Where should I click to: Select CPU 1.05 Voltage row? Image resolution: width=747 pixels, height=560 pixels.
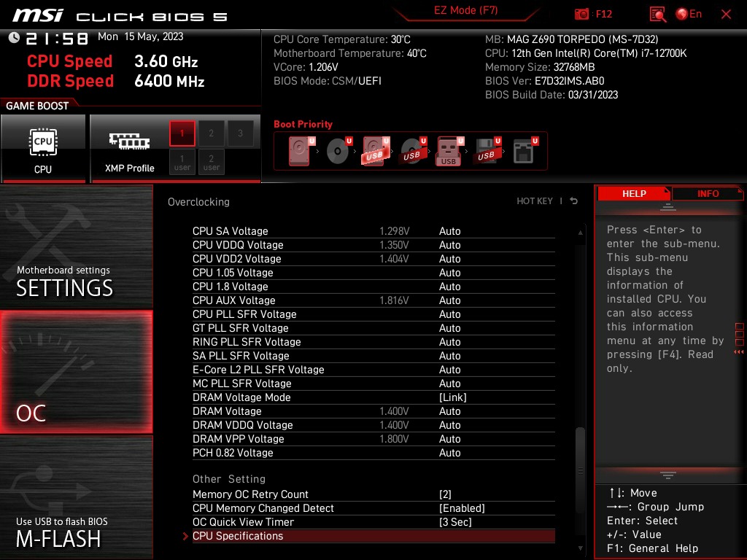pyautogui.click(x=373, y=273)
